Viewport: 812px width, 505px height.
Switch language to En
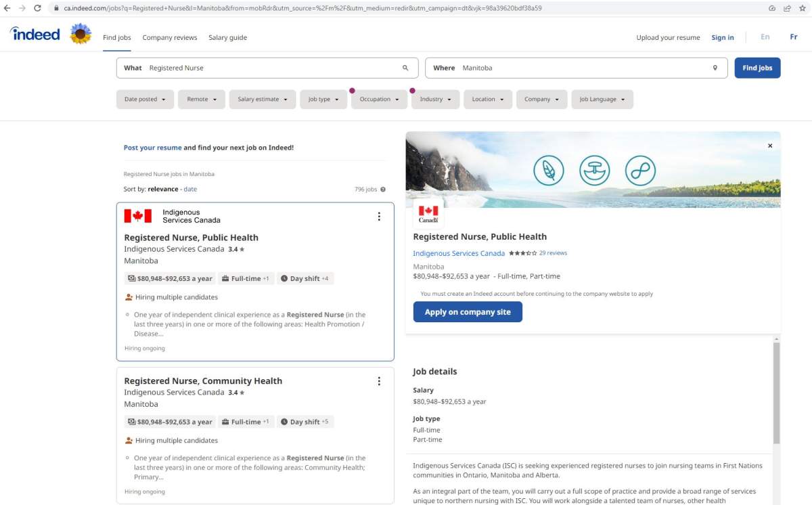coord(765,37)
